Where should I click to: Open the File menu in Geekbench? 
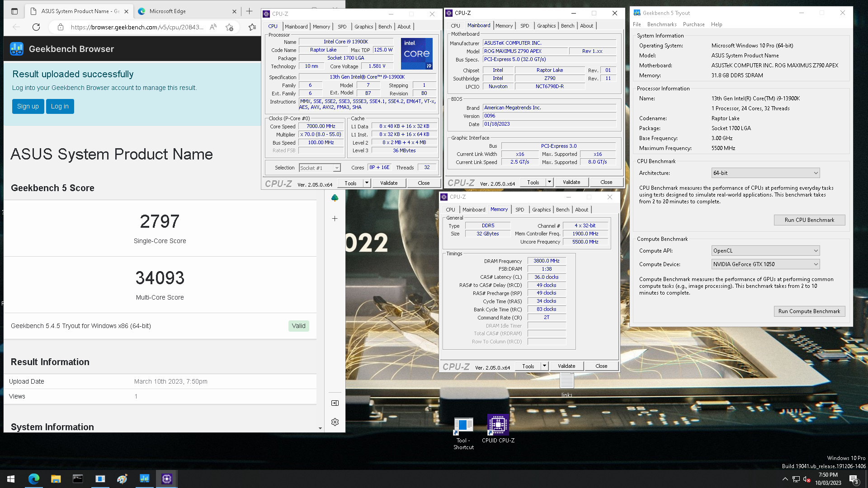point(637,24)
